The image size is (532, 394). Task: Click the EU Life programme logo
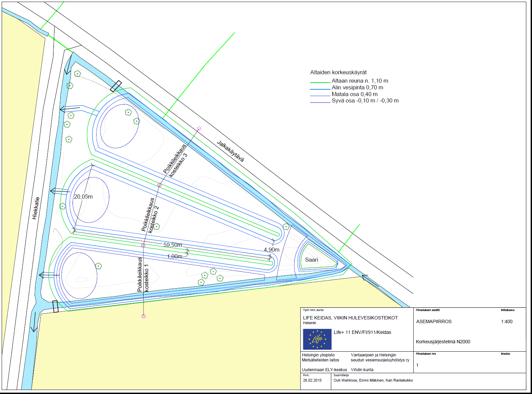click(x=317, y=339)
